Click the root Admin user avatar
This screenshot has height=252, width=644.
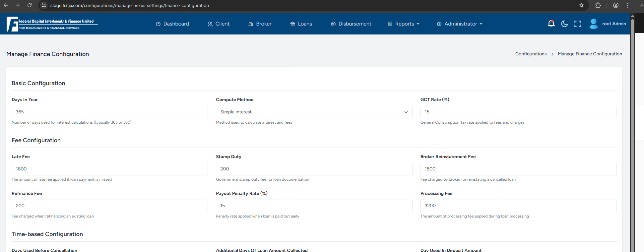[594, 24]
